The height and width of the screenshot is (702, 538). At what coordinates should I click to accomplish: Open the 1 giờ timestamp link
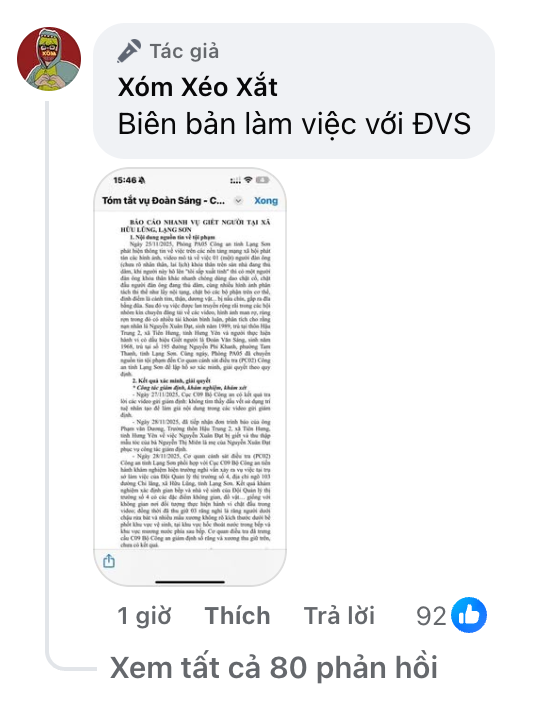click(144, 616)
